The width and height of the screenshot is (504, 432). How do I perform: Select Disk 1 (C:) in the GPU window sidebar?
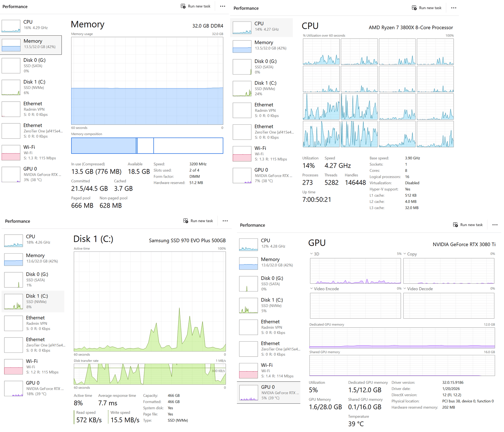coord(269,305)
